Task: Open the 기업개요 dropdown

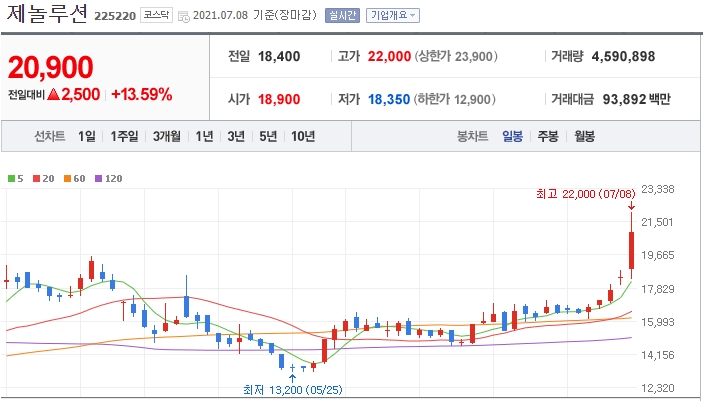Action: coord(393,16)
